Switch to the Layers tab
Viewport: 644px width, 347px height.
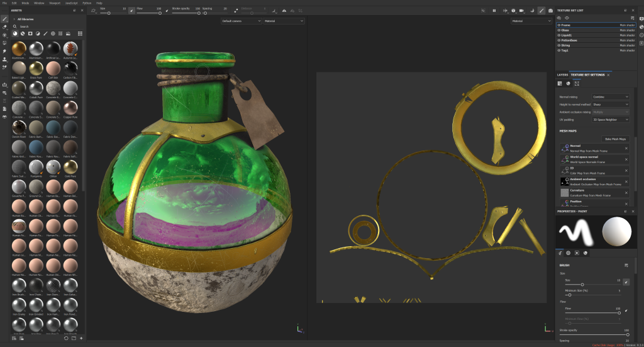pos(562,74)
